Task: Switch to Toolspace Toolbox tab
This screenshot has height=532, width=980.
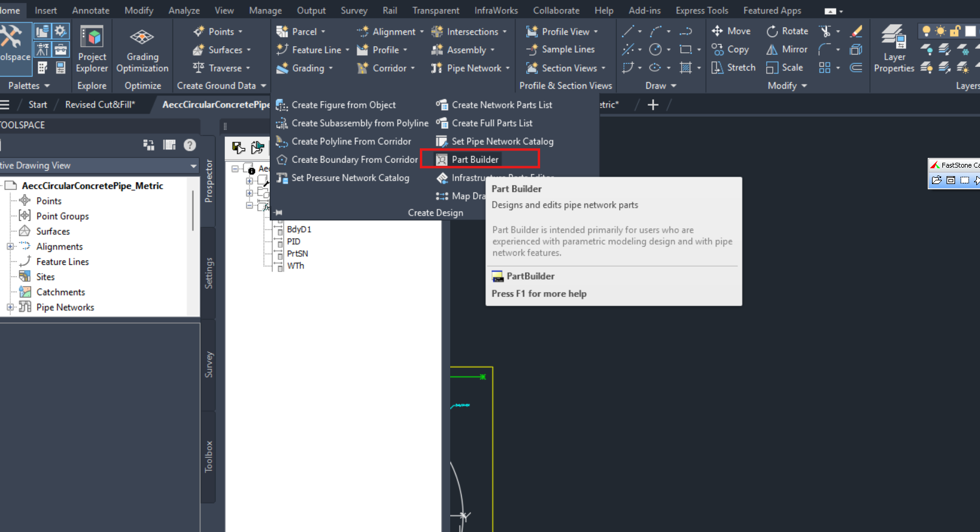Action: [208, 457]
